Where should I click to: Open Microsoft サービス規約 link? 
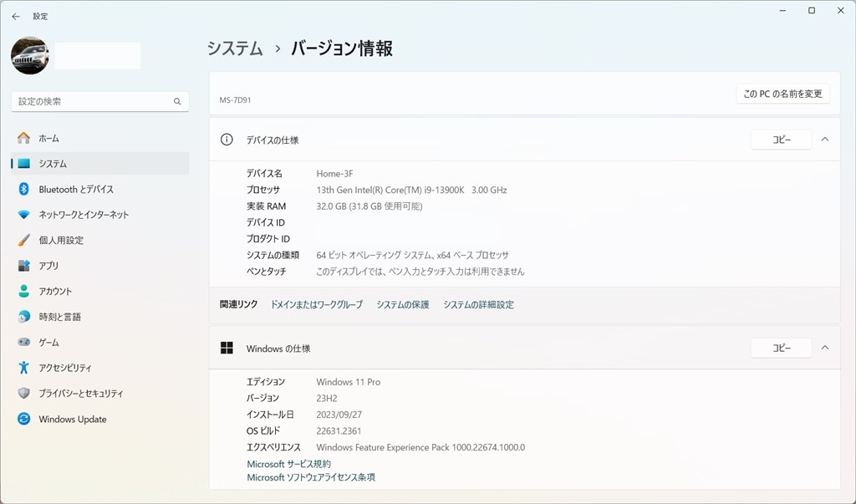pyautogui.click(x=288, y=464)
